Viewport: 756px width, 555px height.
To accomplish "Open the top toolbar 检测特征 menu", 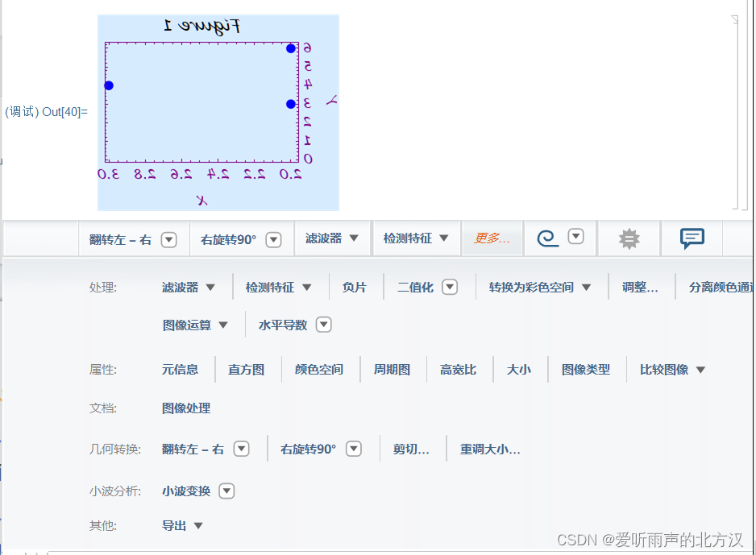I will click(x=416, y=238).
